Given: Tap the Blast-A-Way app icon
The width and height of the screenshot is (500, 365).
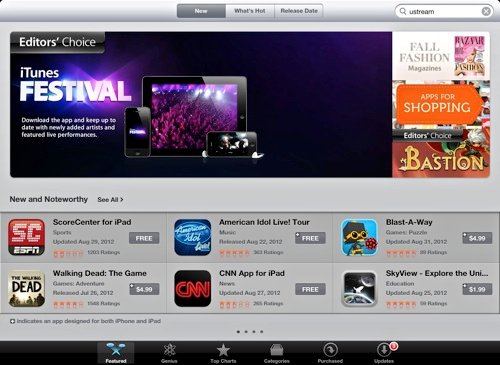Looking at the screenshot, I should tap(359, 237).
